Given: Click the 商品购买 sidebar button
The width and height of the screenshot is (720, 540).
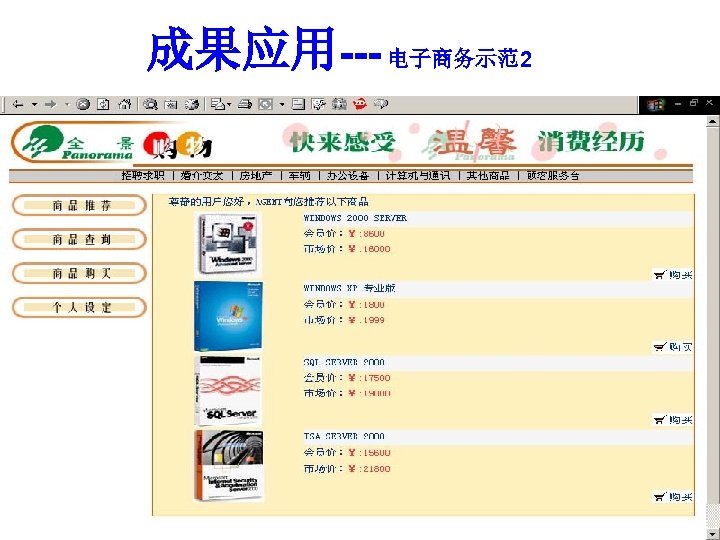Looking at the screenshot, I should tap(79, 273).
